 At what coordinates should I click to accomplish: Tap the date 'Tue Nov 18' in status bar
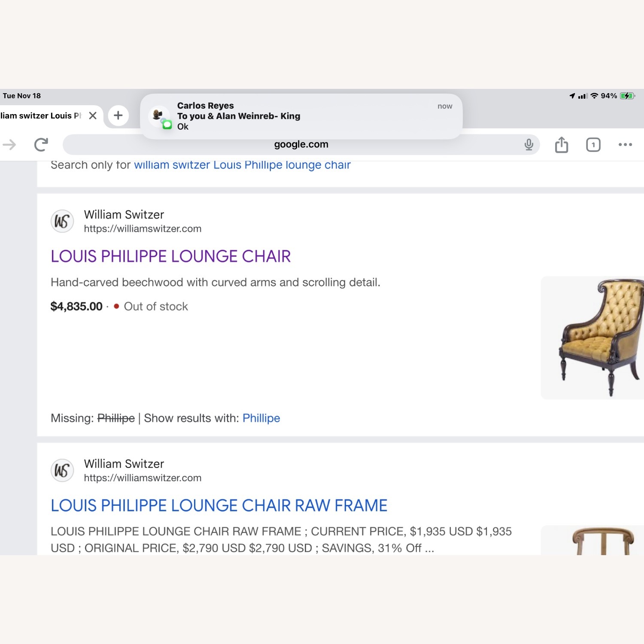pyautogui.click(x=22, y=95)
